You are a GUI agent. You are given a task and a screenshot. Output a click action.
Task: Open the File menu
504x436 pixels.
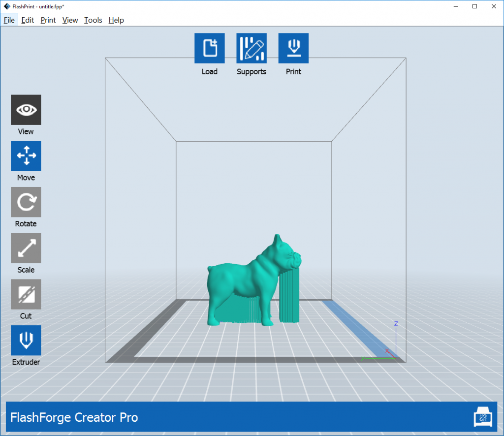click(9, 20)
